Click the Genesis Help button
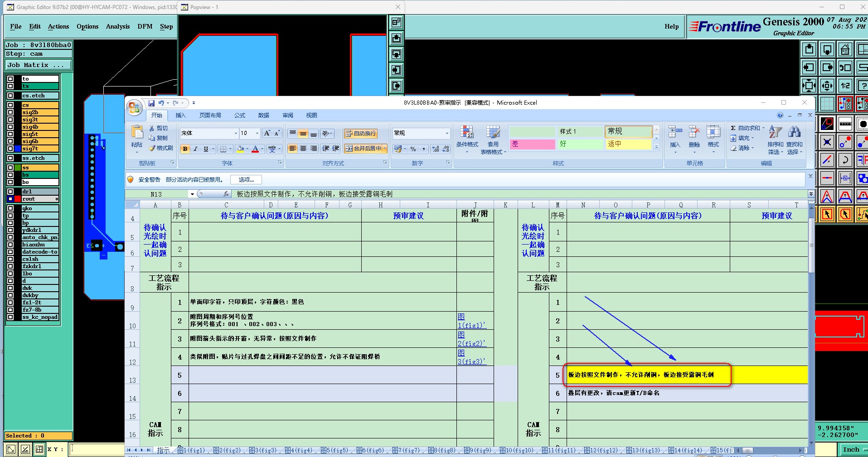 coord(672,26)
